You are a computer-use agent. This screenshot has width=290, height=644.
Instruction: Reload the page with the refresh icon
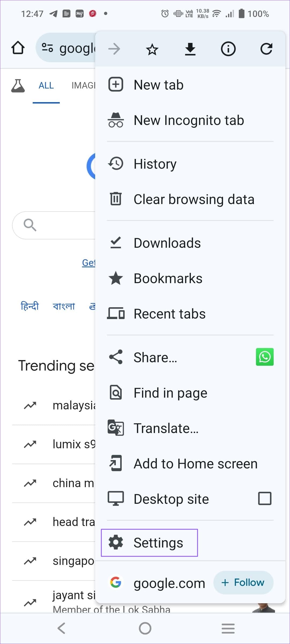(x=266, y=49)
